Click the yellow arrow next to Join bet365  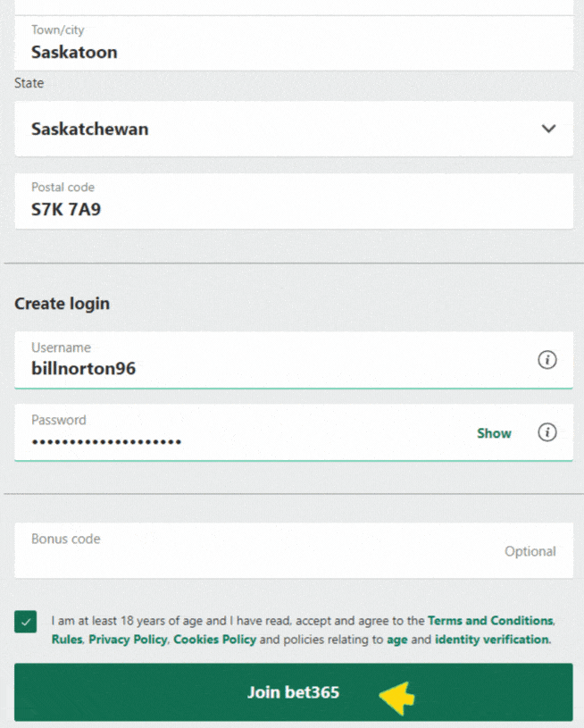point(396,694)
